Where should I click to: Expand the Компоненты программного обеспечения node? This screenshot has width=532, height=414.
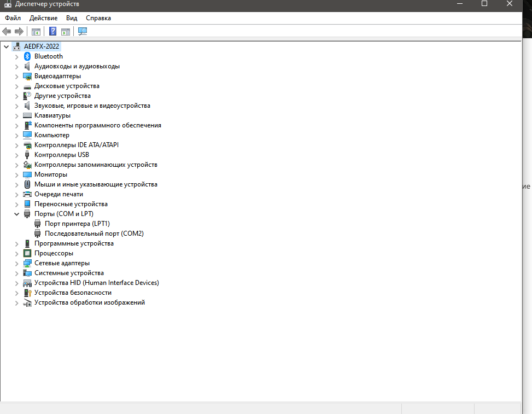click(16, 126)
